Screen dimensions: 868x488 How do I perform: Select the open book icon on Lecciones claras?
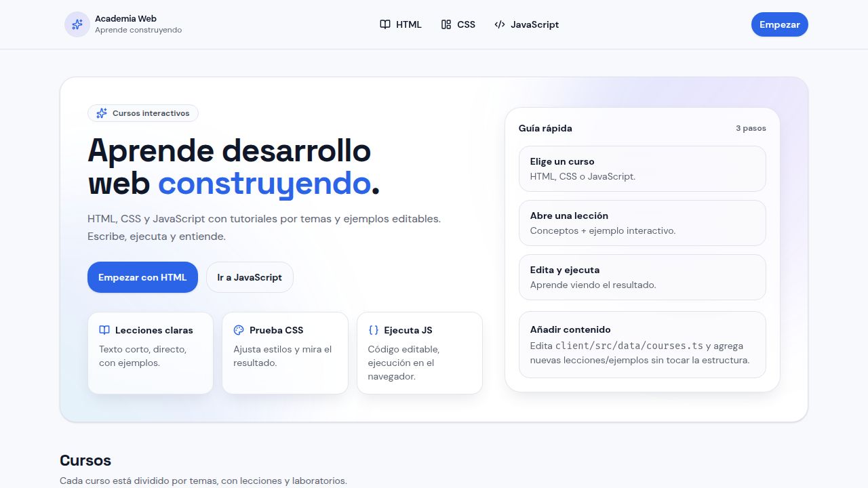tap(104, 330)
